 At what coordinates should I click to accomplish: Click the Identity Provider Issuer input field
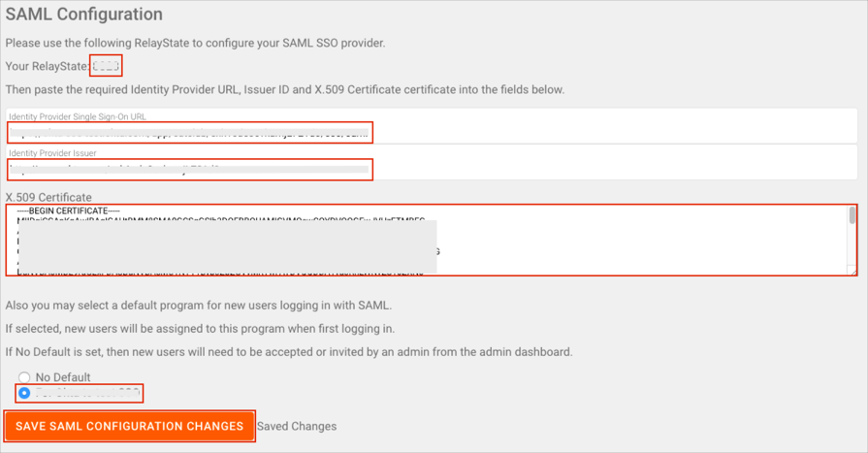coord(190,169)
